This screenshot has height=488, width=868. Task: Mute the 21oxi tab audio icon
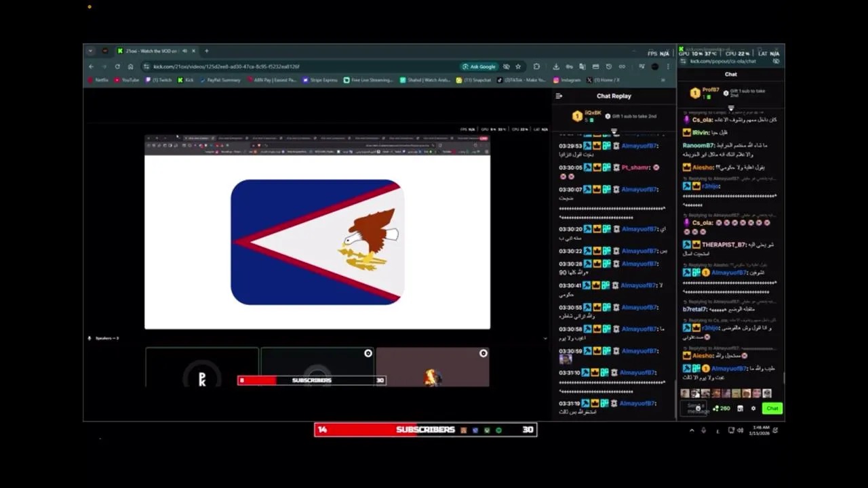pos(184,51)
